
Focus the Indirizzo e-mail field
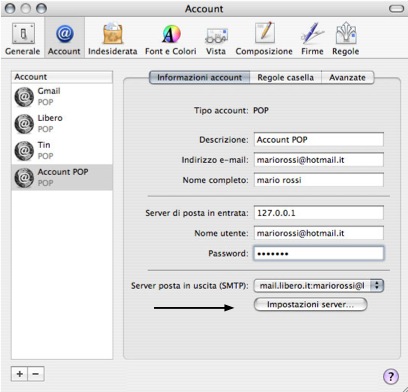pos(319,160)
